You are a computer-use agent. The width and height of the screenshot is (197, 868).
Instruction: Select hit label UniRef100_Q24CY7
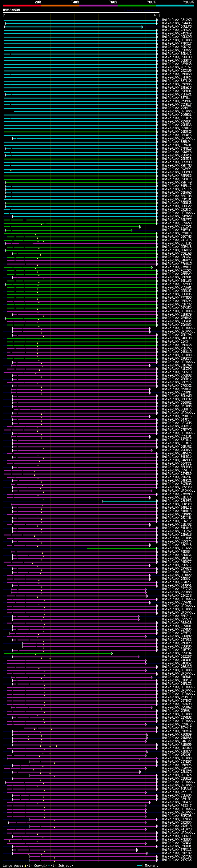coord(177,582)
